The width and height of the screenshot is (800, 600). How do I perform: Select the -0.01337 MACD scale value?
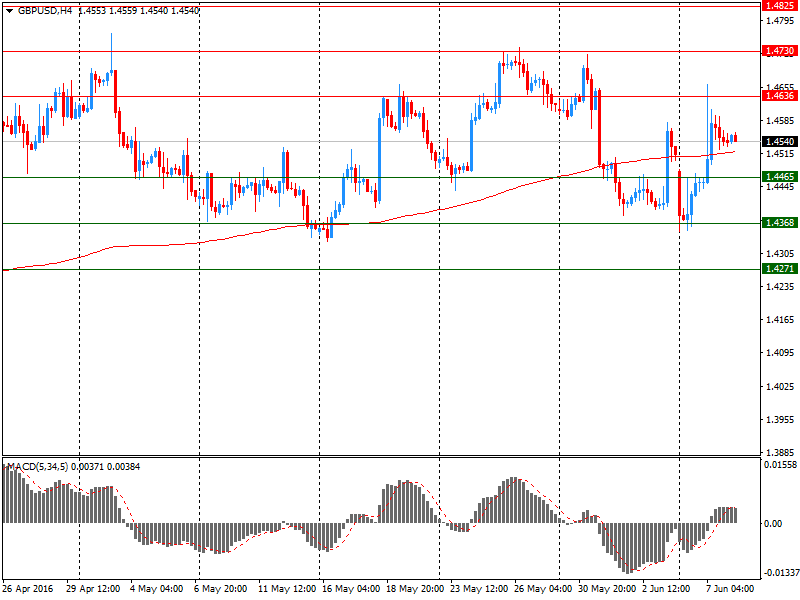point(781,572)
